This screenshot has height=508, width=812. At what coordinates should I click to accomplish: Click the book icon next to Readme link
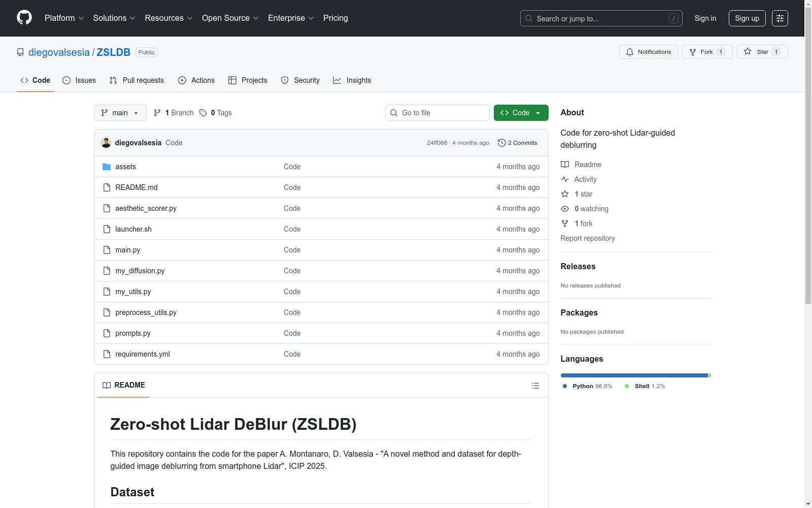pyautogui.click(x=565, y=165)
